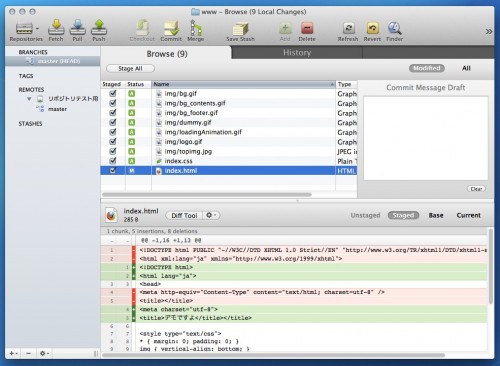500x366 pixels.
Task: Select the index.html file row
Action: 229,171
